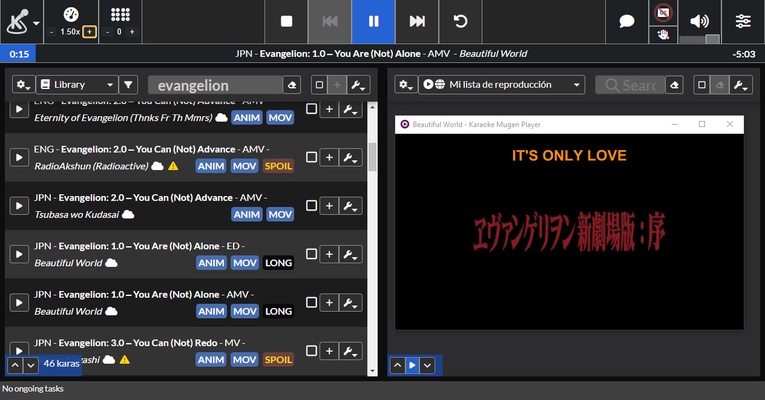Open the Karaoke Mugen logo menu
Viewport: 765px width, 400px height.
tap(21, 21)
